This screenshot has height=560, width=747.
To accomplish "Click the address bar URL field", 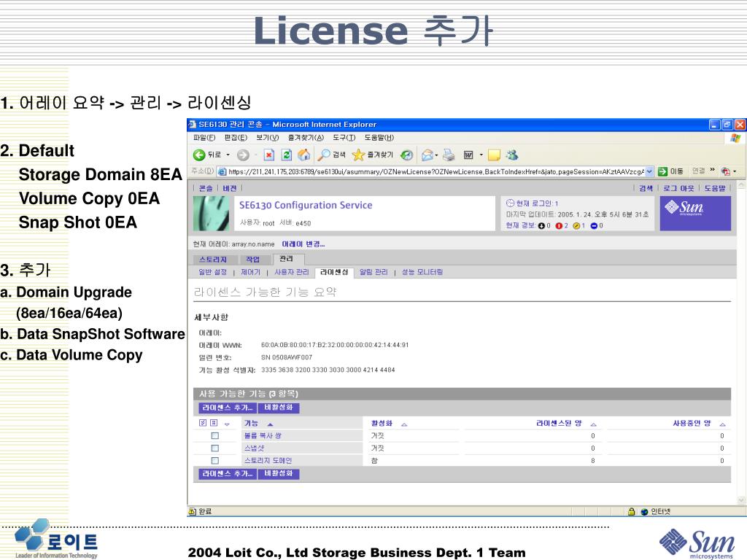I will pos(436,171).
